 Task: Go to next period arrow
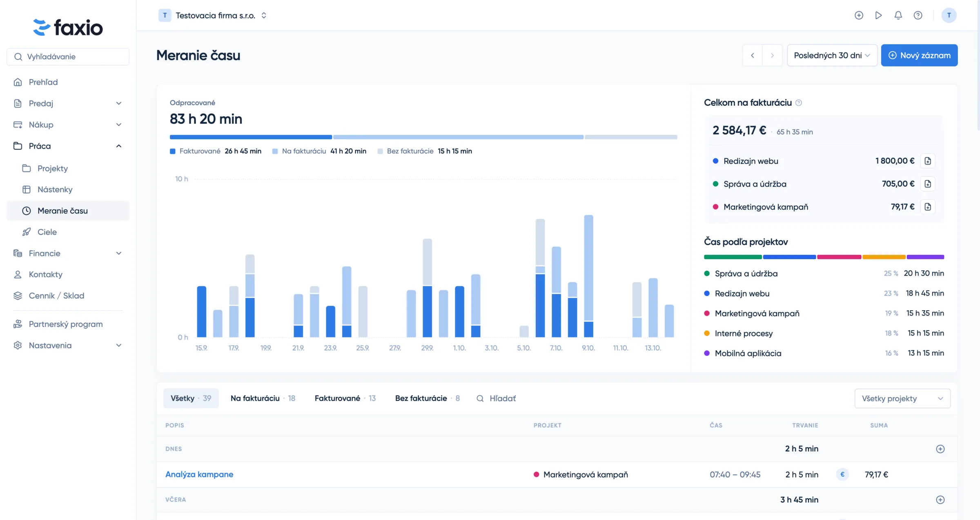click(772, 55)
